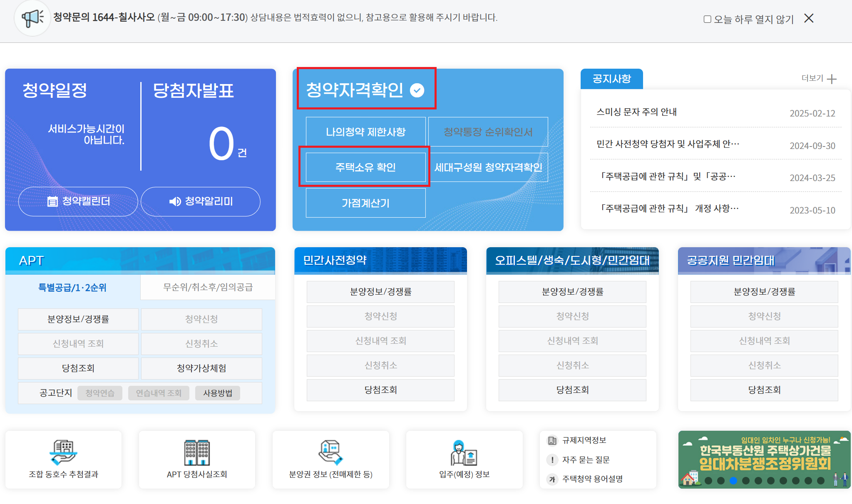
Task: Open the 가점계산기 calculator
Action: 365,203
